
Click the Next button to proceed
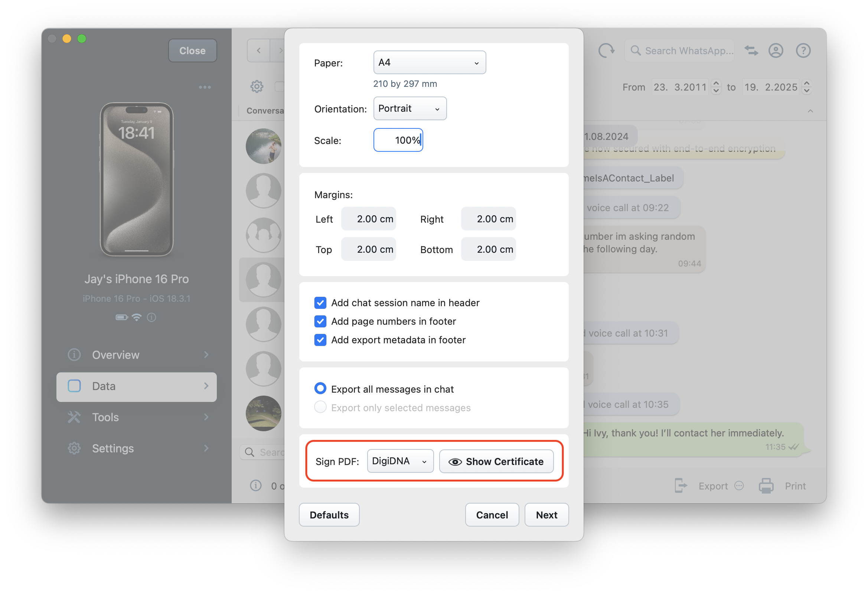(546, 514)
